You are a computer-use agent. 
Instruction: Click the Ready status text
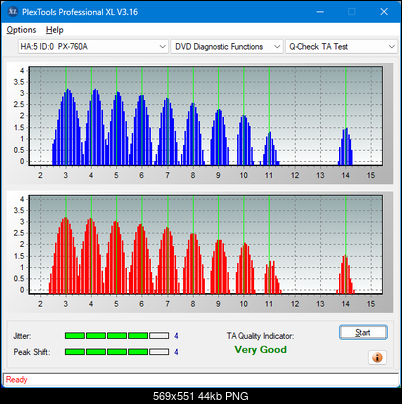point(17,380)
